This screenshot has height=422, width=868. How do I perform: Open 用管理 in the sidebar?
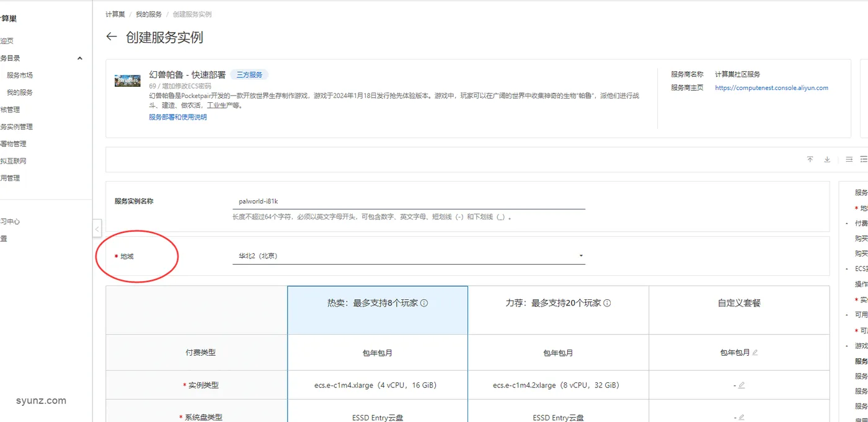[x=10, y=178]
